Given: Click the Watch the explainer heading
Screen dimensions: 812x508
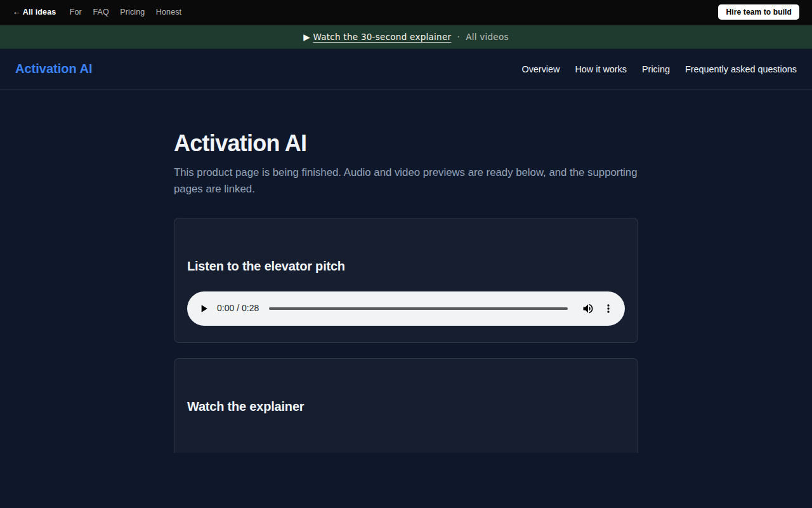Looking at the screenshot, I should (x=246, y=406).
